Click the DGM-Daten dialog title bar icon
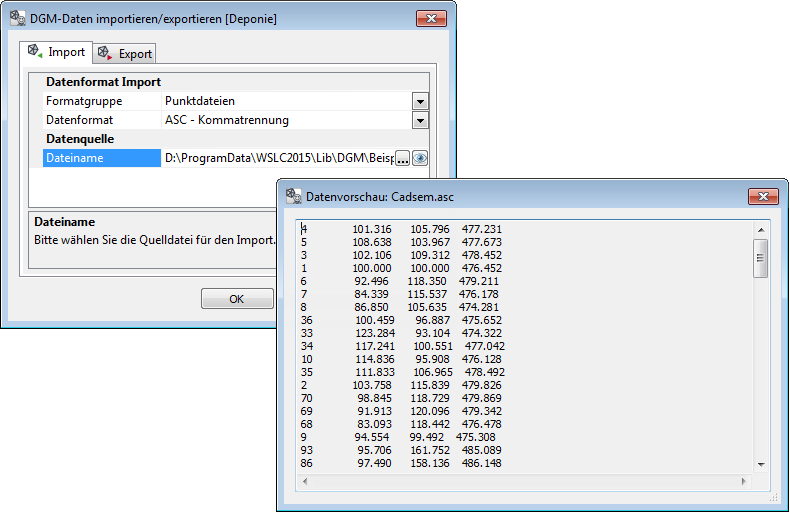Image resolution: width=790 pixels, height=515 pixels. click(17, 18)
